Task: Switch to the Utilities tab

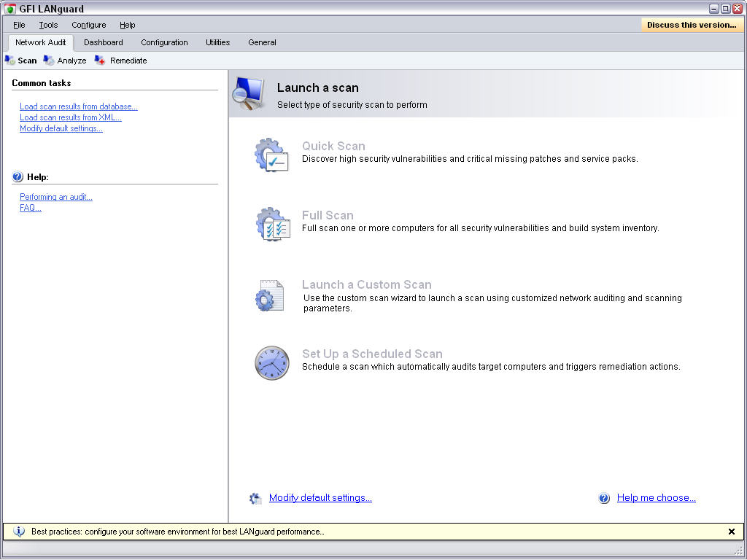Action: tap(217, 42)
